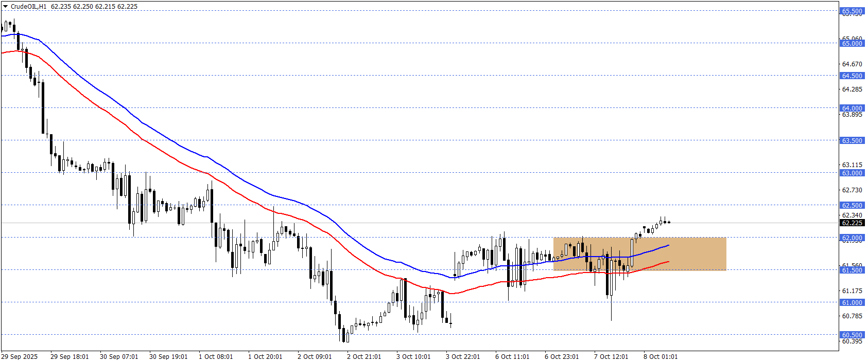
Task: Click the 6 Oct 11:01 time label
Action: 512,357
